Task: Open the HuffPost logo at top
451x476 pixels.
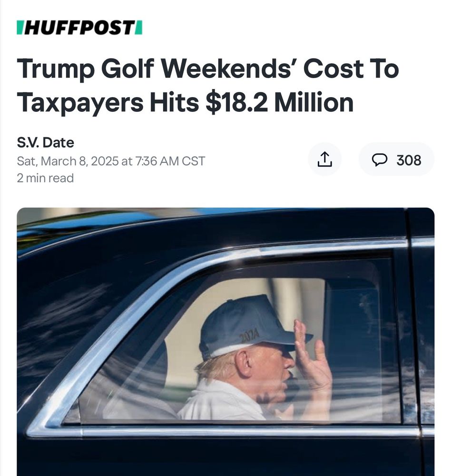Action: click(79, 28)
